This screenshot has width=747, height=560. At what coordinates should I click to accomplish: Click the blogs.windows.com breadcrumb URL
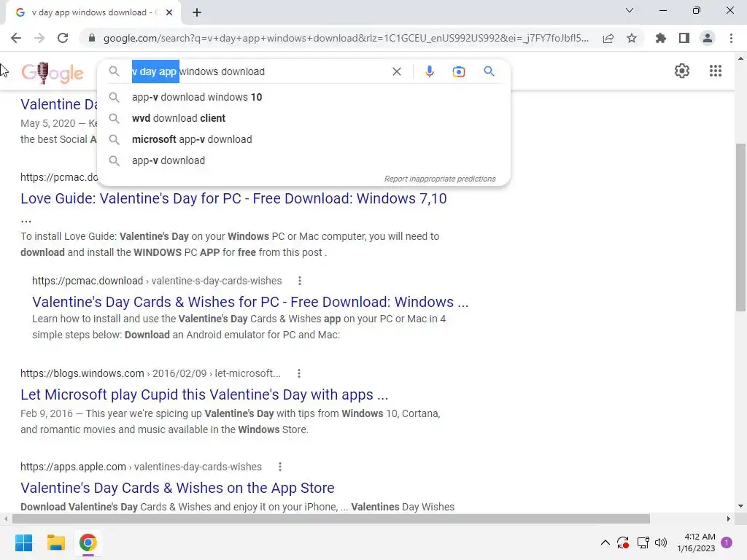[x=150, y=373]
